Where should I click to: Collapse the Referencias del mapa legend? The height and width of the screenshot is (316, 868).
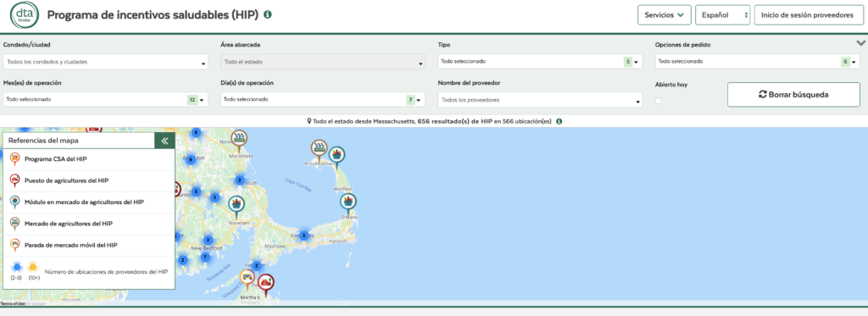click(164, 141)
